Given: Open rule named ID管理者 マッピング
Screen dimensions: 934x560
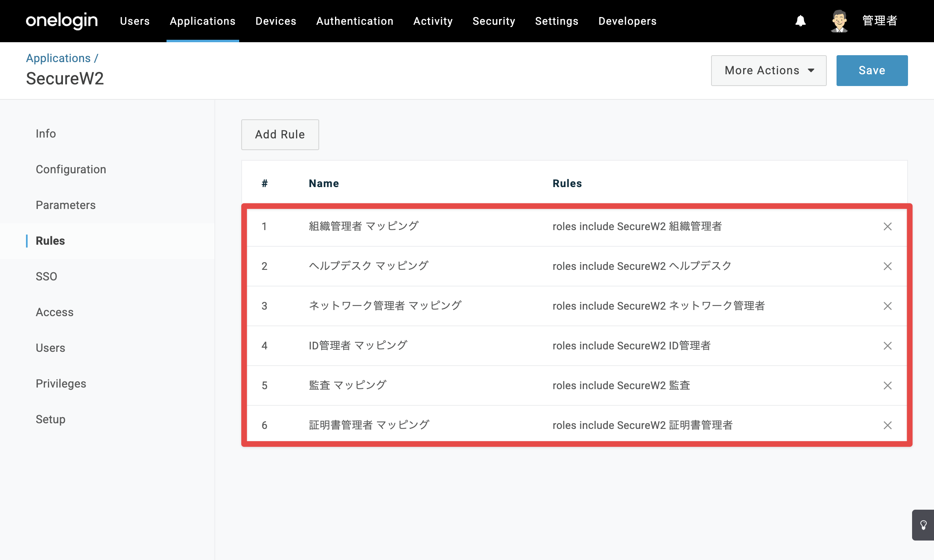Looking at the screenshot, I should pos(358,346).
